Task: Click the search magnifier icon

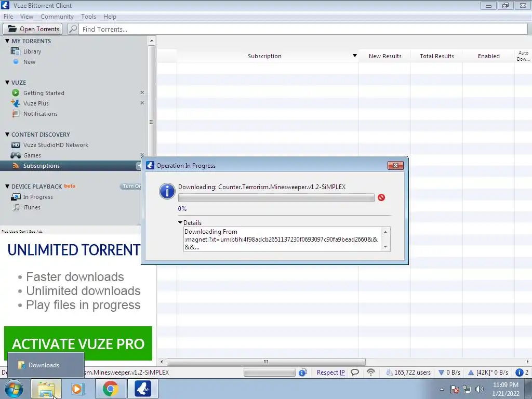Action: [x=73, y=29]
